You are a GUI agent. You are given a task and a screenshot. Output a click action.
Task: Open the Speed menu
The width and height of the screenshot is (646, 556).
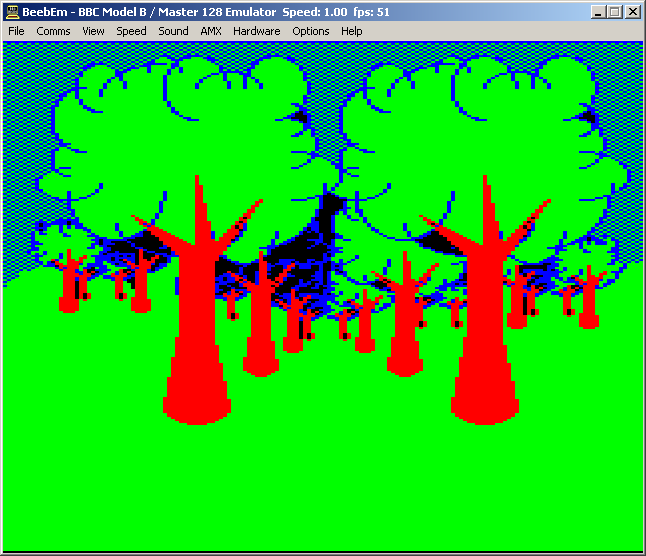coord(131,31)
